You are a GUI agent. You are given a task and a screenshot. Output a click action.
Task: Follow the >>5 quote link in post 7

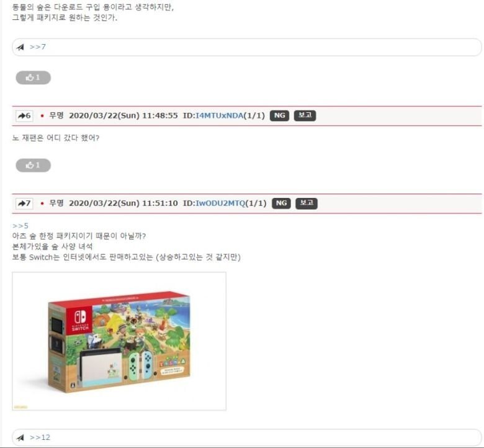pyautogui.click(x=20, y=226)
